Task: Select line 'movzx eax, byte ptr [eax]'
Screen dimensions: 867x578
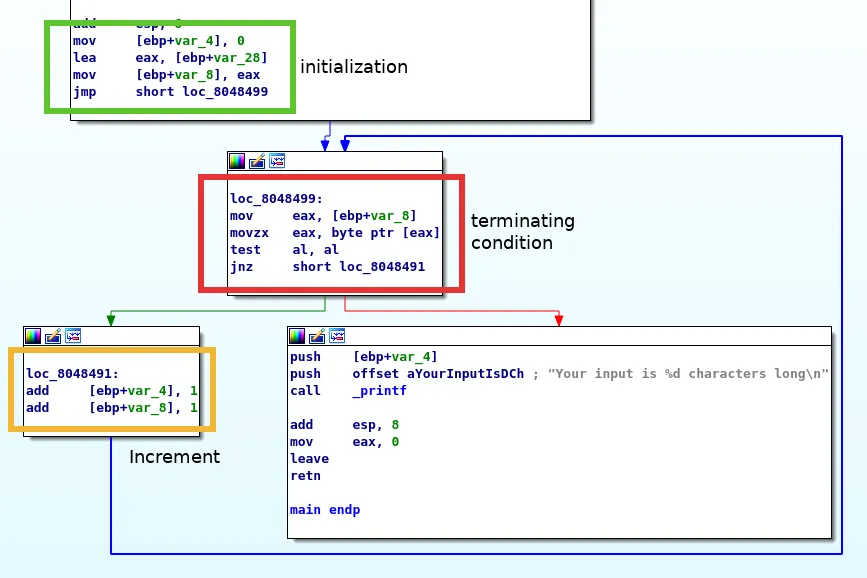Action: pyautogui.click(x=335, y=233)
